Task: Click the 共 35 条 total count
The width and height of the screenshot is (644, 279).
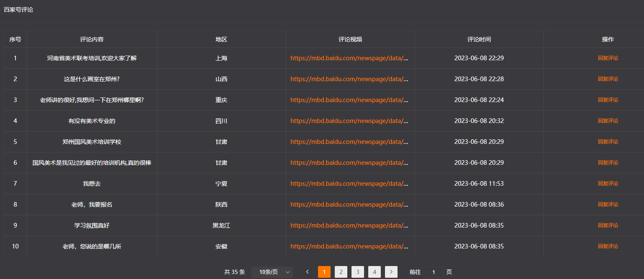Action: (x=235, y=272)
